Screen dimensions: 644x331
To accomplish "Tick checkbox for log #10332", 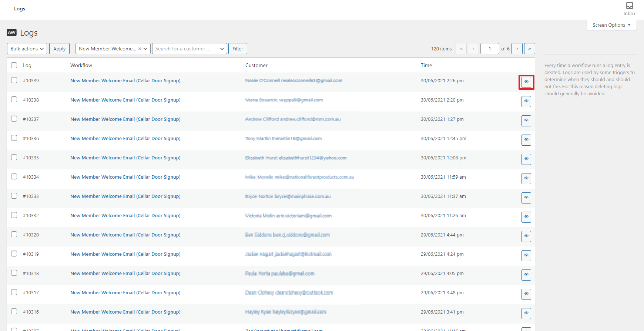I will coord(14,215).
